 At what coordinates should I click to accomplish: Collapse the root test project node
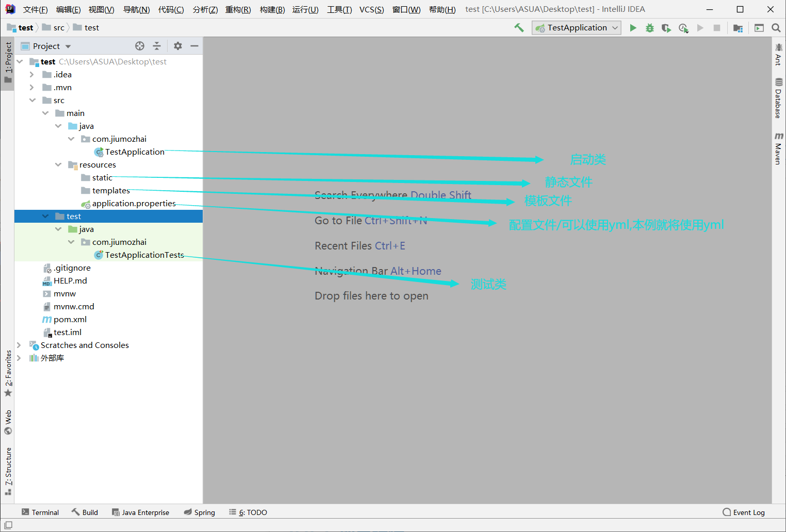(20, 62)
